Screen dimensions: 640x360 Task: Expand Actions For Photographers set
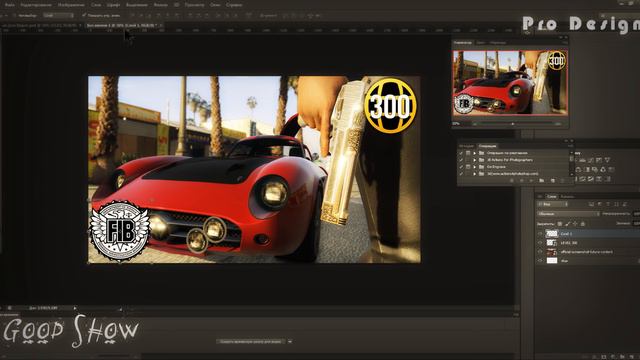(474, 160)
